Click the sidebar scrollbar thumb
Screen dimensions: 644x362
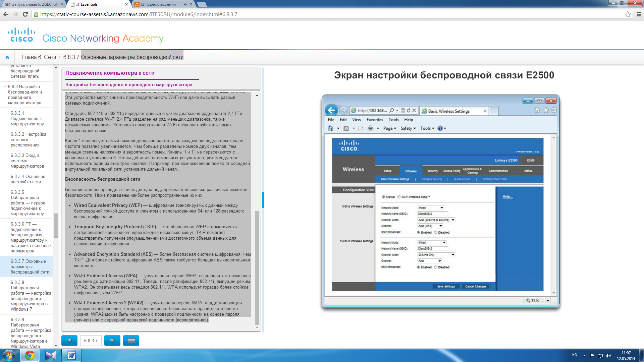(56, 226)
